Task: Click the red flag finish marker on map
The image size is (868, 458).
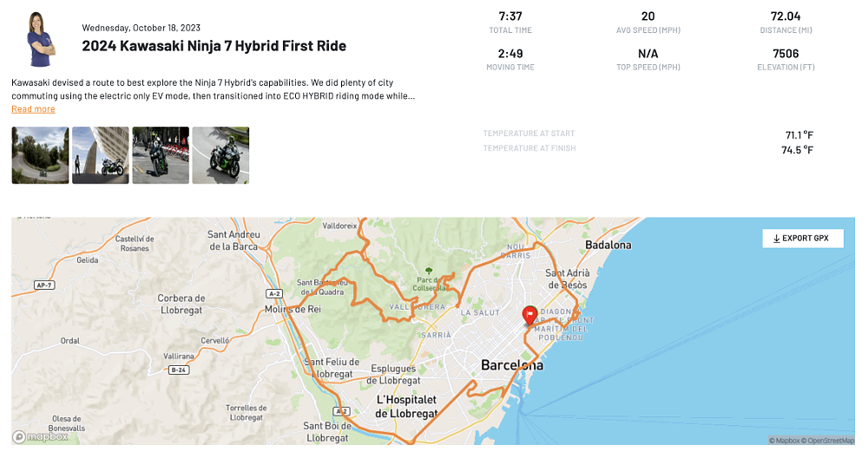Action: coord(529,315)
